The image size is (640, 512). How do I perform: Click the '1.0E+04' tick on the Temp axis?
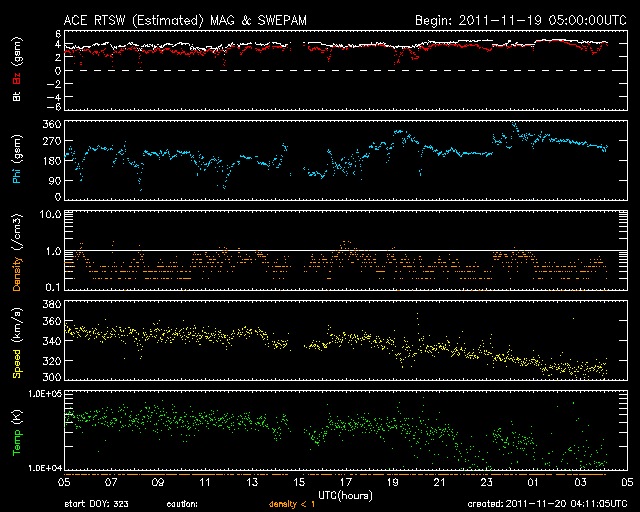point(45,468)
